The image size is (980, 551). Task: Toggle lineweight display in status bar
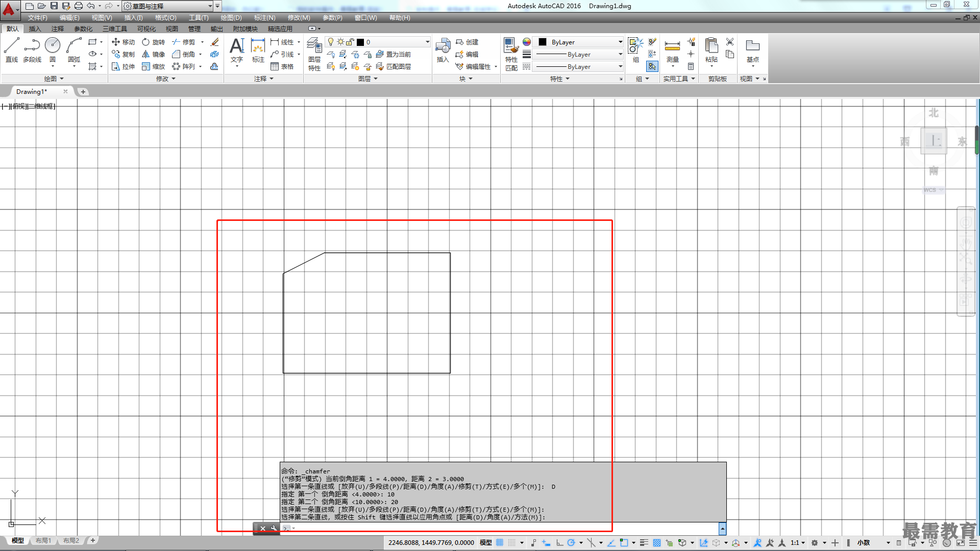pos(644,543)
